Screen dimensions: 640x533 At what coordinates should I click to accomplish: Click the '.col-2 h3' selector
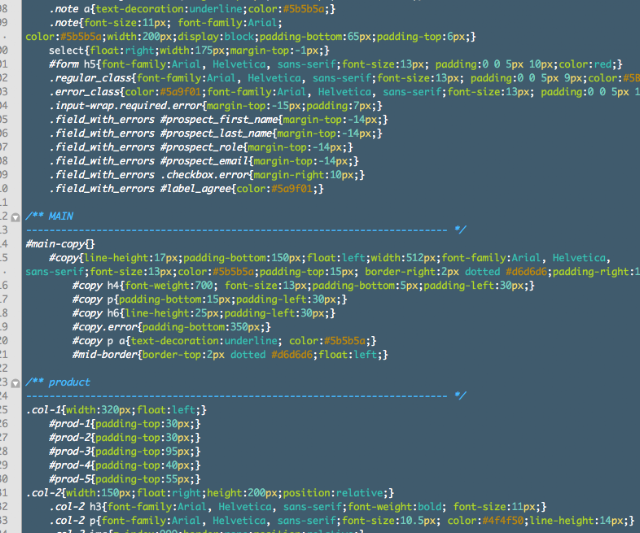click(77, 507)
